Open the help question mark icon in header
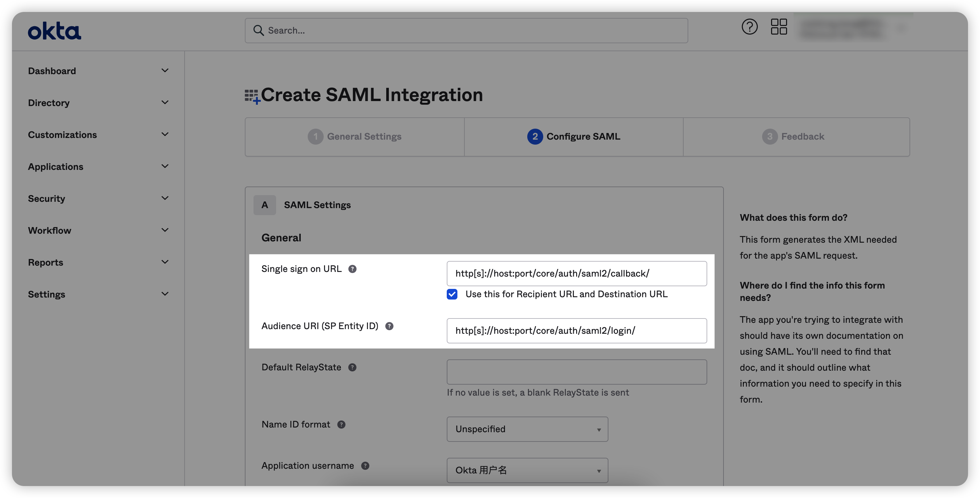The width and height of the screenshot is (980, 498). [x=749, y=27]
